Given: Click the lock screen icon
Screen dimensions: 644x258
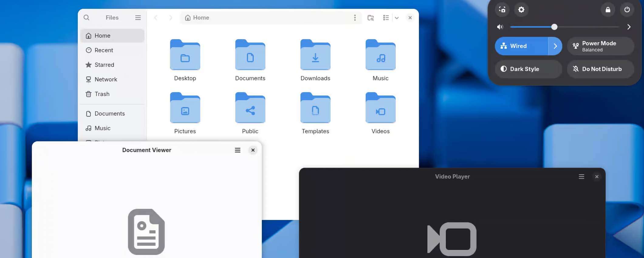Looking at the screenshot, I should coord(608,10).
